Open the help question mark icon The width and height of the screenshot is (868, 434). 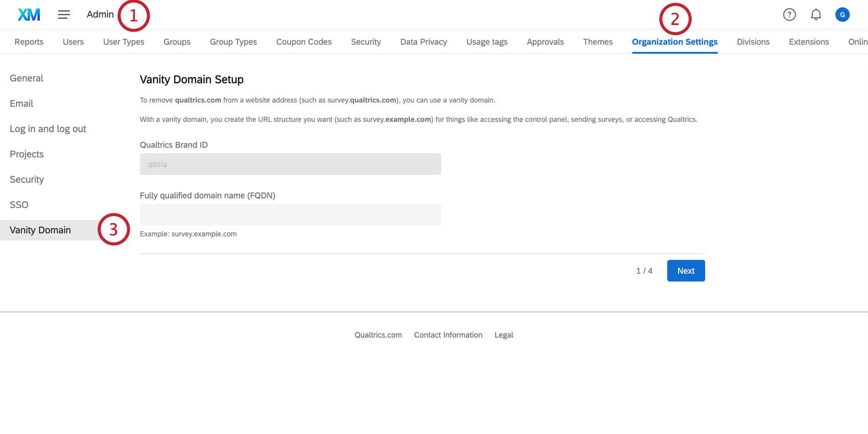tap(789, 15)
